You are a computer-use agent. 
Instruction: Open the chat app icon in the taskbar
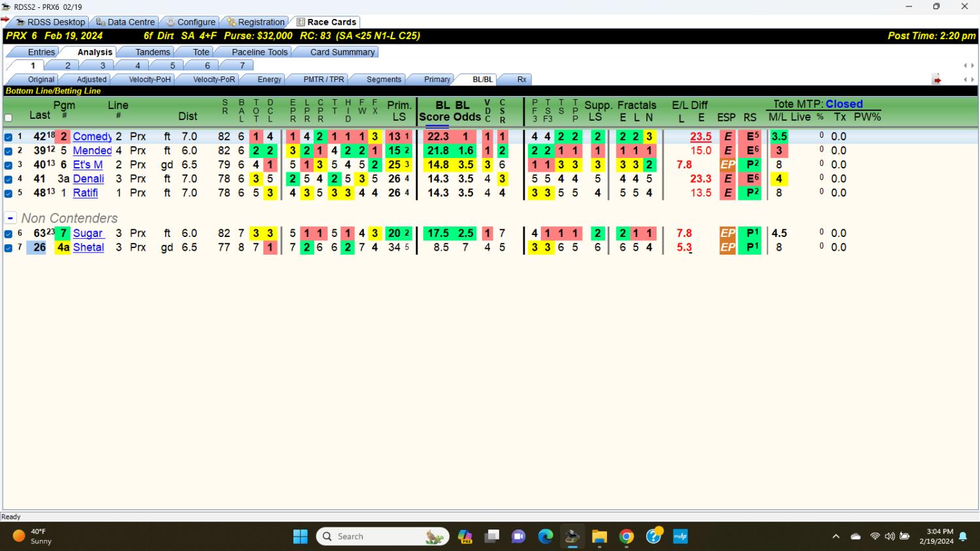(x=519, y=537)
